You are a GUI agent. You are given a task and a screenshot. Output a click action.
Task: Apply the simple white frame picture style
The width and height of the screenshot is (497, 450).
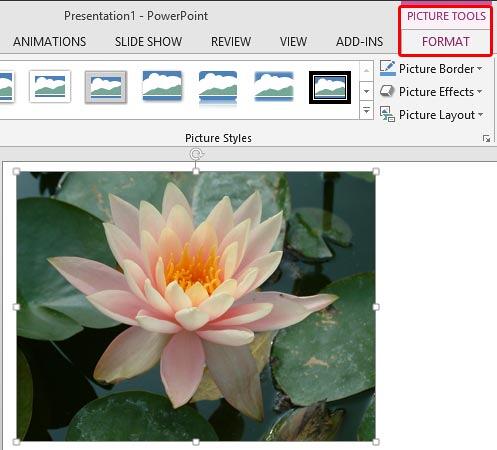pyautogui.click(x=50, y=87)
